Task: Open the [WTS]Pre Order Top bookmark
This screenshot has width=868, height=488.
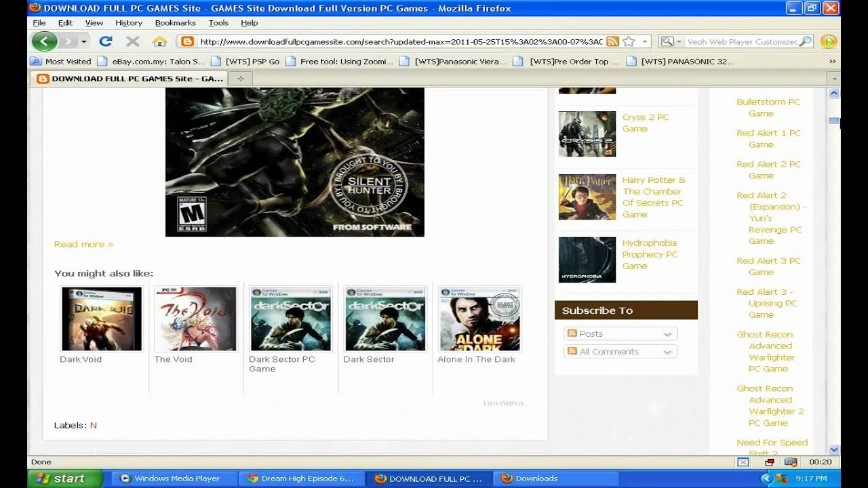Action: coord(566,61)
